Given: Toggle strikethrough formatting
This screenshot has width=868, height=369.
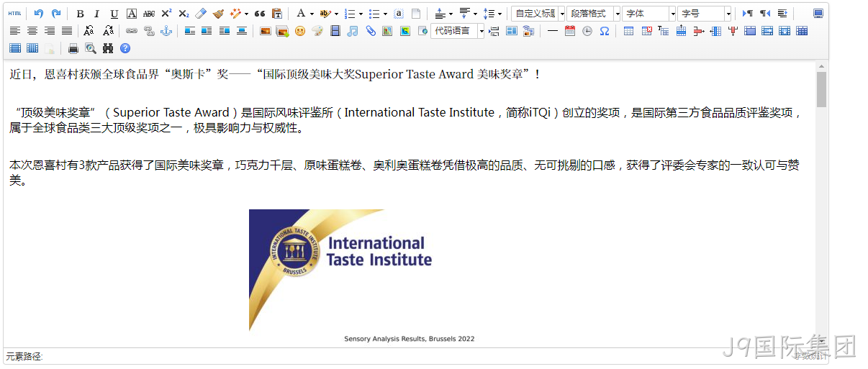Looking at the screenshot, I should [149, 14].
